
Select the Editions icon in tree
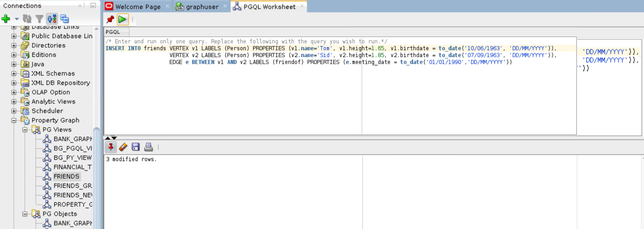click(x=25, y=55)
